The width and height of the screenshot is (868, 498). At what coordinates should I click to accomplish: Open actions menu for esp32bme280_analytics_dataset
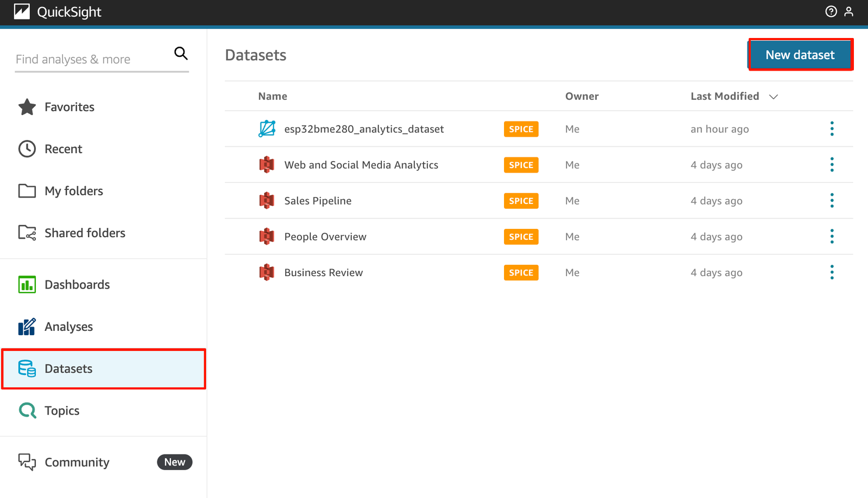tap(832, 129)
